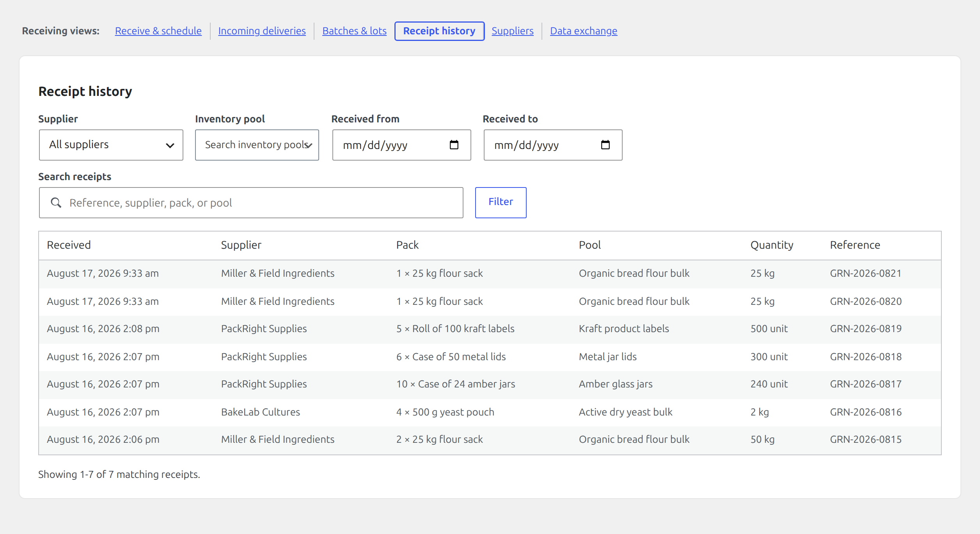Image resolution: width=980 pixels, height=534 pixels.
Task: Click the 500 unit quantity cell
Action: (769, 329)
